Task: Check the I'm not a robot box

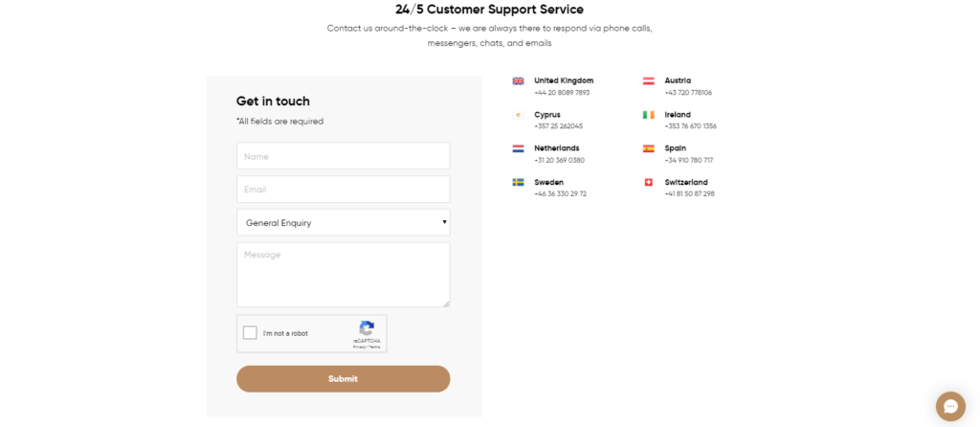Action: pyautogui.click(x=250, y=332)
